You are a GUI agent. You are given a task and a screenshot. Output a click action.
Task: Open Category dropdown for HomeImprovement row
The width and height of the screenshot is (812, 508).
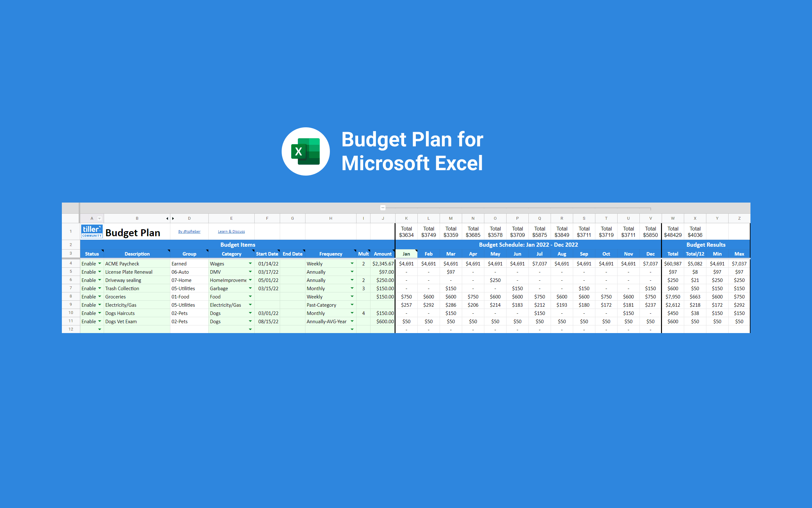point(250,280)
